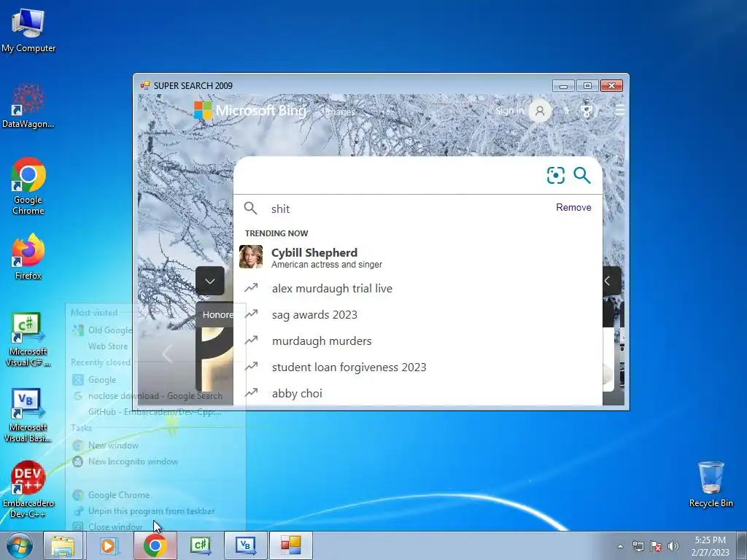Choose New Incognito window in jump list
This screenshot has width=747, height=560.
point(155,462)
